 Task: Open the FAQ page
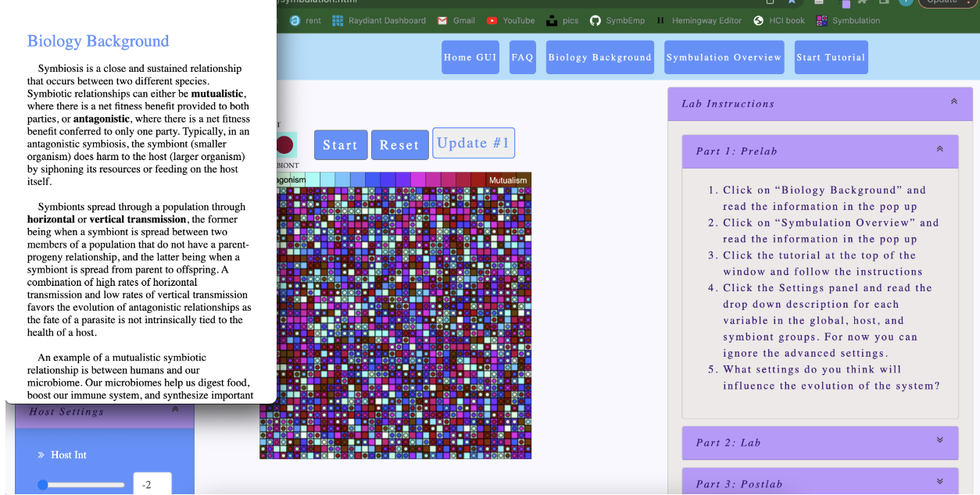[522, 58]
